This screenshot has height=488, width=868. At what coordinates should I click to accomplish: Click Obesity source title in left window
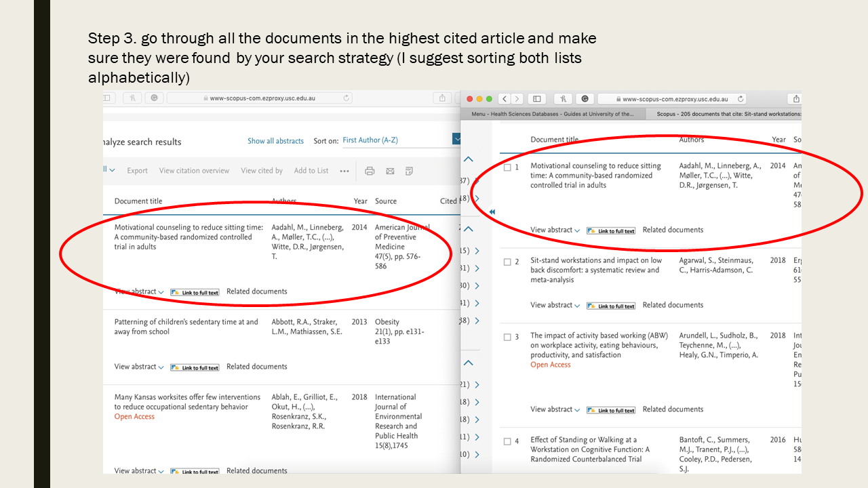[x=387, y=322]
